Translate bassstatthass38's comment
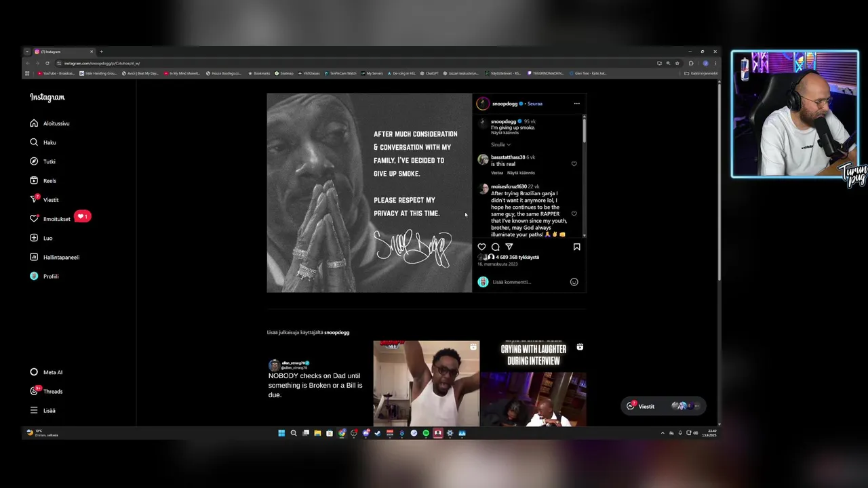868x488 pixels. coord(521,173)
